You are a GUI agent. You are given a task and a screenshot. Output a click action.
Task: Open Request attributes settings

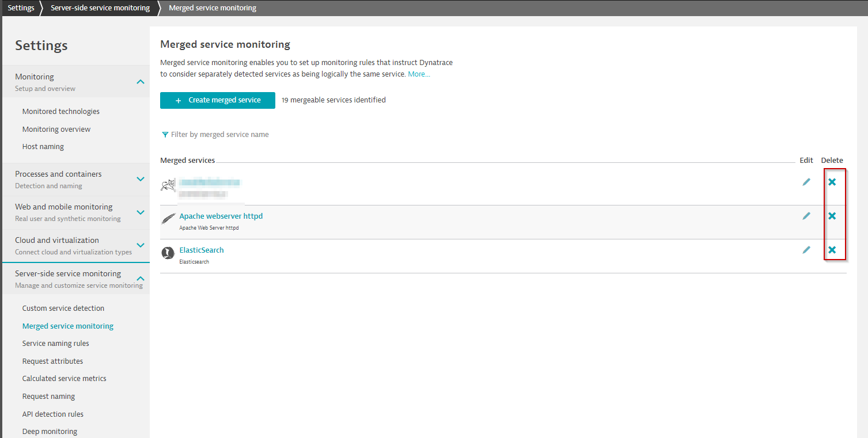52,361
